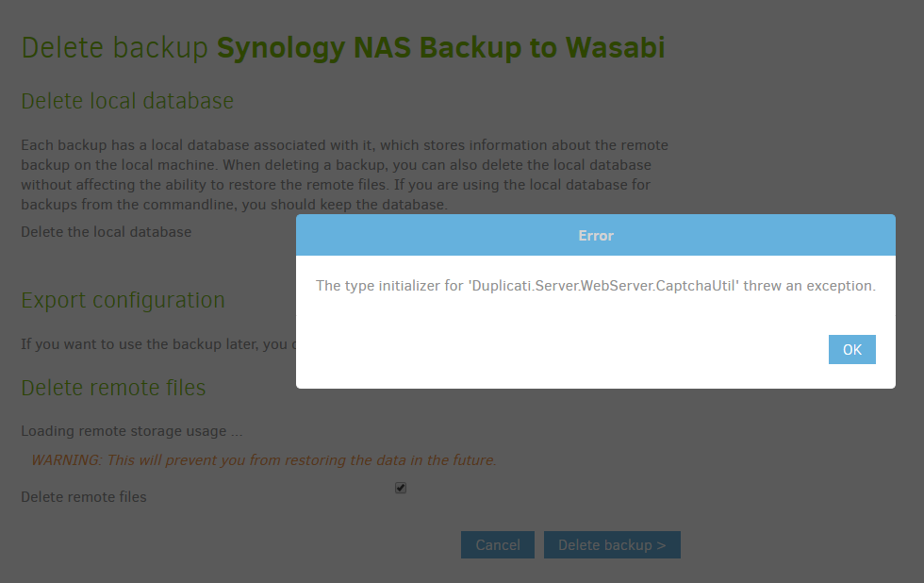924x583 pixels.
Task: Click the Delete backup > button
Action: 612,544
